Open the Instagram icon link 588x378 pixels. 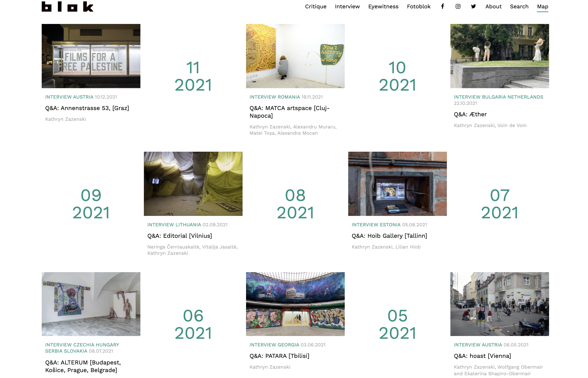coord(458,6)
